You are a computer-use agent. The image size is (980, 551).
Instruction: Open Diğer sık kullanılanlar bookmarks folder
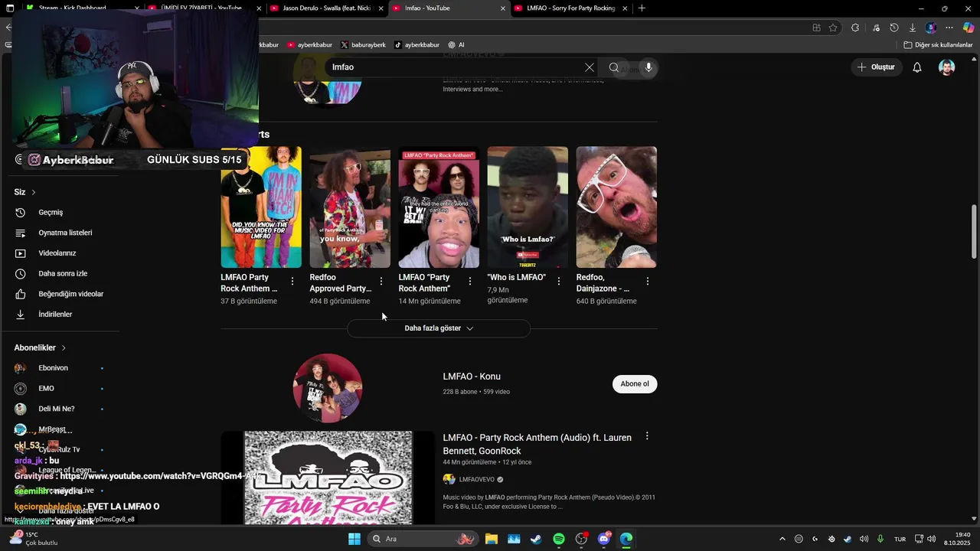[x=938, y=45]
